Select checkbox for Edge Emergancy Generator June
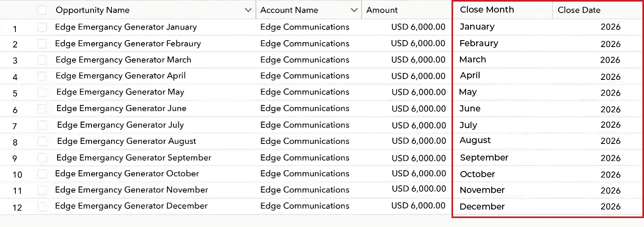This screenshot has height=227, width=644. pyautogui.click(x=42, y=109)
